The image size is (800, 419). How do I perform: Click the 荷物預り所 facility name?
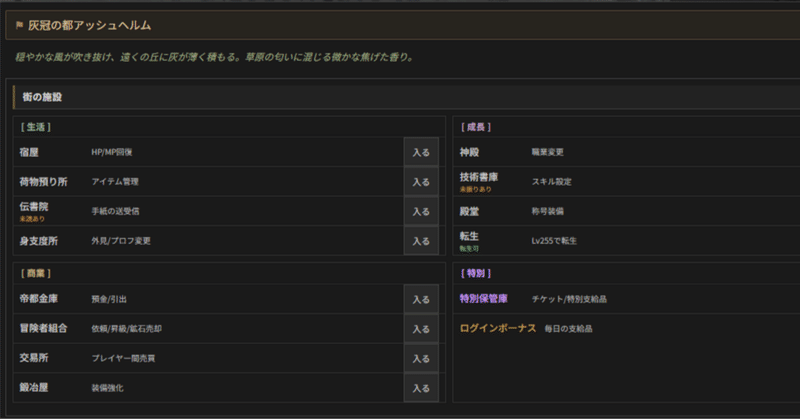(x=43, y=182)
